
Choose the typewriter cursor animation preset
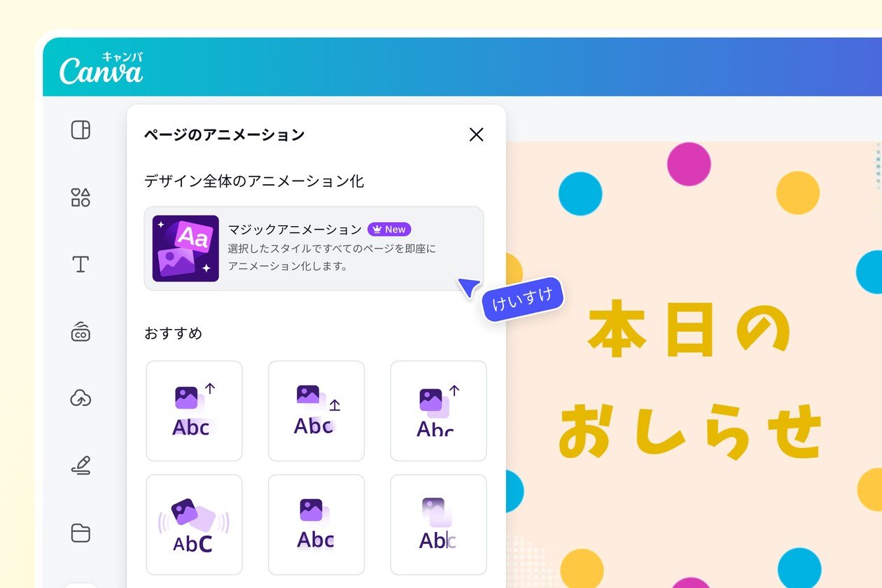point(438,524)
